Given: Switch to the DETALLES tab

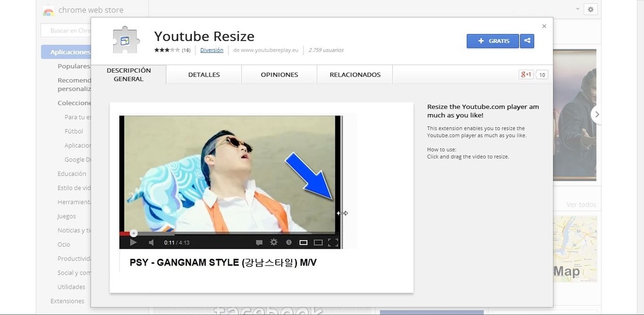Looking at the screenshot, I should click(x=204, y=74).
